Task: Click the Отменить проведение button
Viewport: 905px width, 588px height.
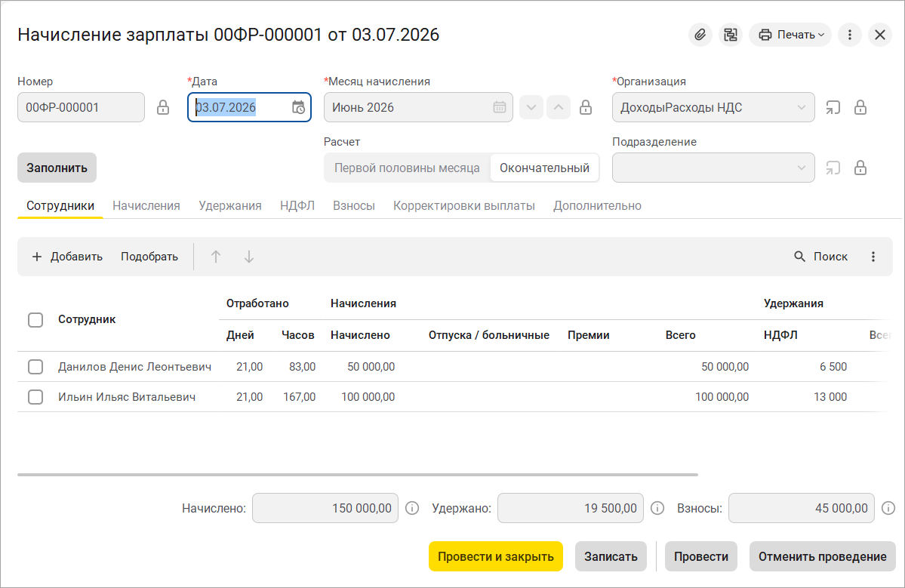Action: point(823,556)
